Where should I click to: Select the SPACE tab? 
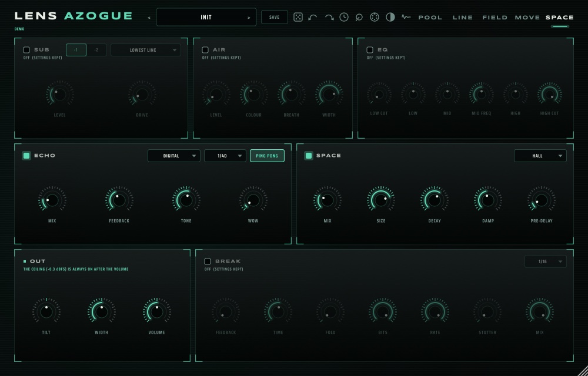pos(560,17)
